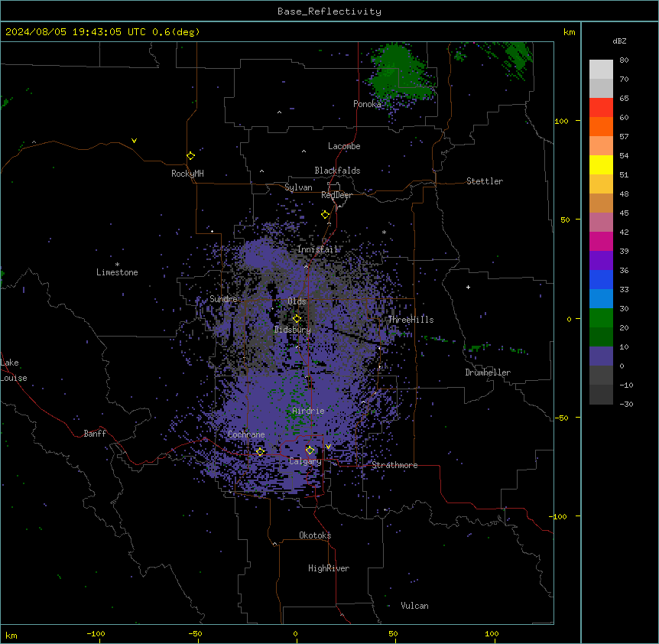Viewport: 659px width, 644px height.
Task: Click the Innisfail city label
Action: tap(318, 249)
